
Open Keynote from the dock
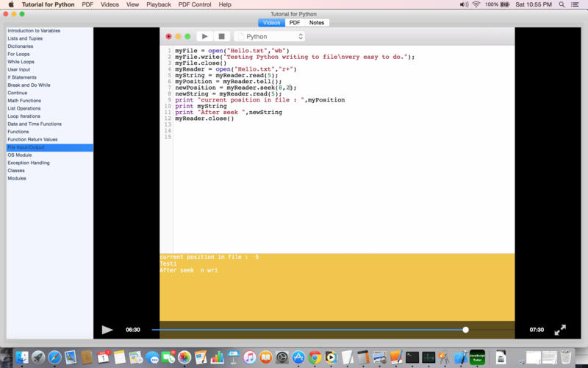point(233,357)
